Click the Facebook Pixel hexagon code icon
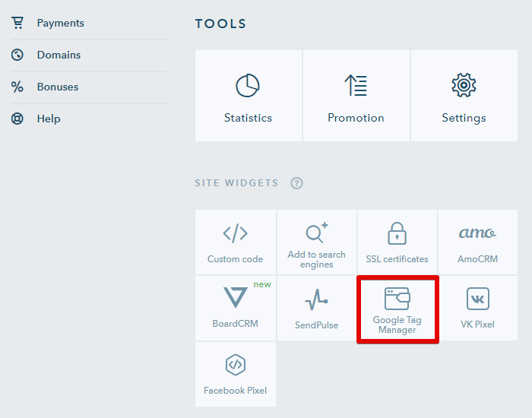Viewport: 532px width, 418px height. pos(235,365)
